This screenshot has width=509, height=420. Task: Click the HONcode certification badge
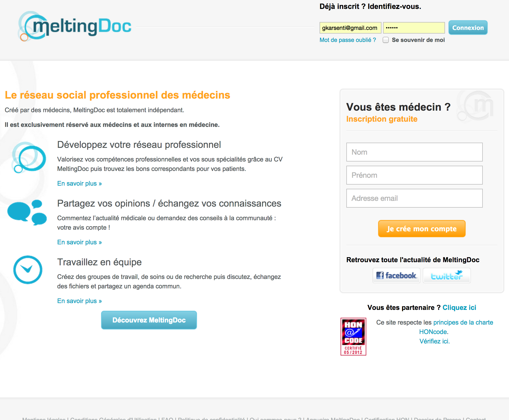point(353,337)
